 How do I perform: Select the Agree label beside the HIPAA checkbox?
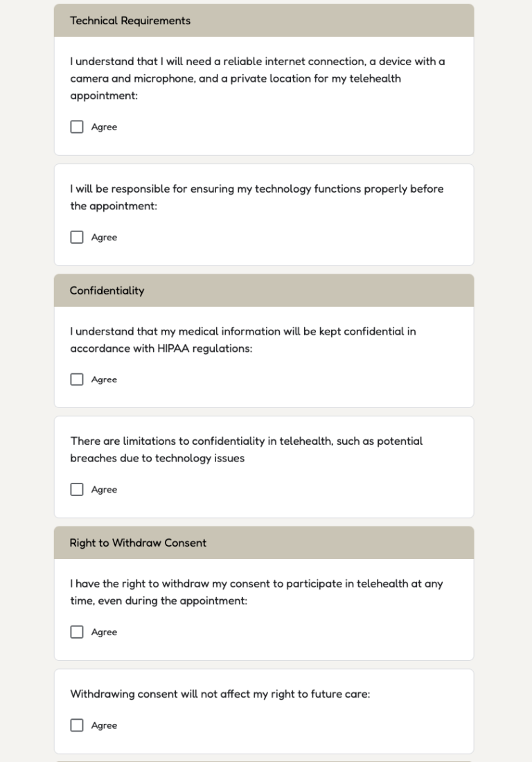pos(104,379)
